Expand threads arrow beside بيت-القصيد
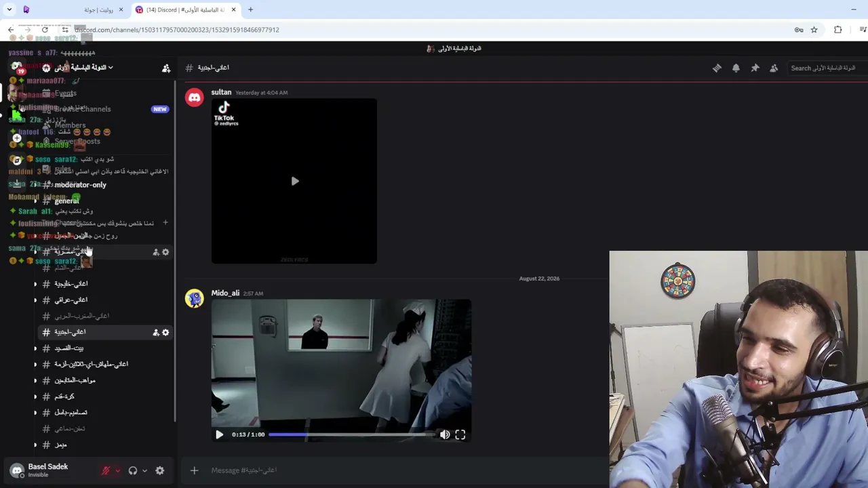Image resolution: width=868 pixels, height=488 pixels. coord(35,348)
